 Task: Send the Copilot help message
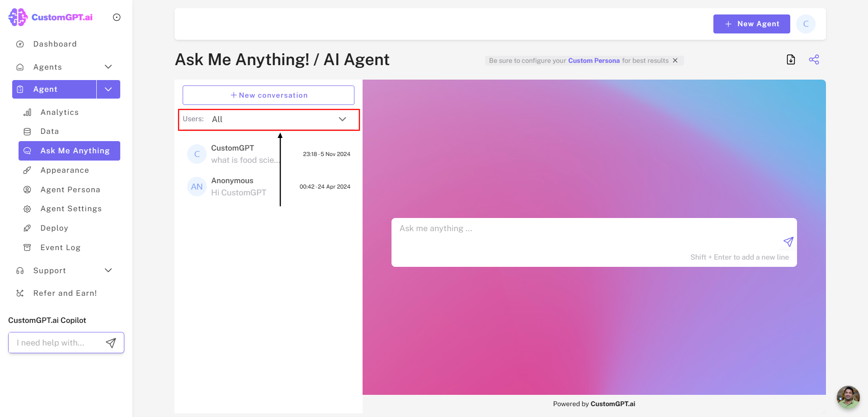pyautogui.click(x=111, y=343)
